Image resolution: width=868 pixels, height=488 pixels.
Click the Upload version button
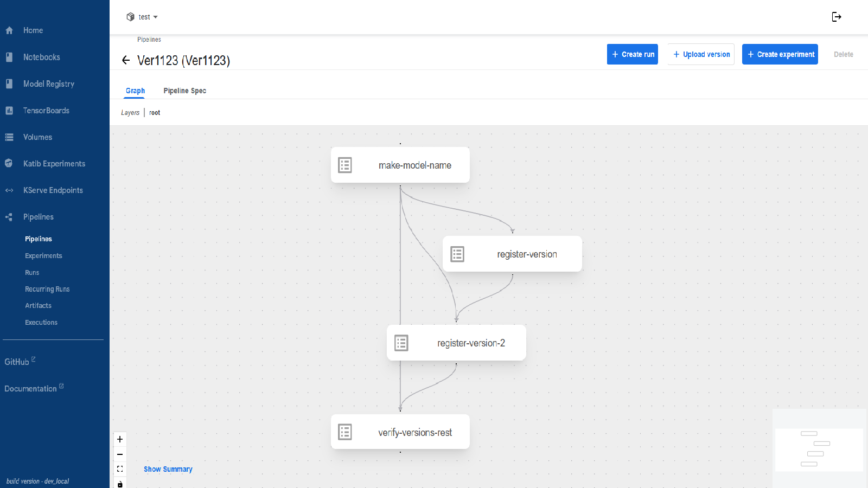[701, 54]
